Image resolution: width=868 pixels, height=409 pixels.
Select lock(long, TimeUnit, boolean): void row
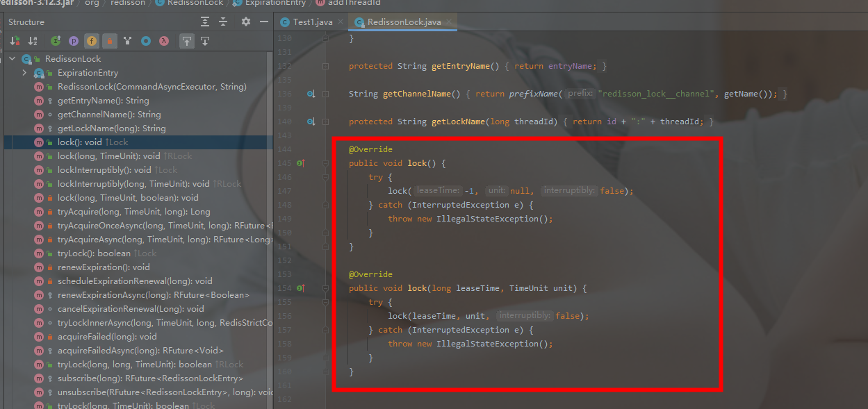(138, 198)
